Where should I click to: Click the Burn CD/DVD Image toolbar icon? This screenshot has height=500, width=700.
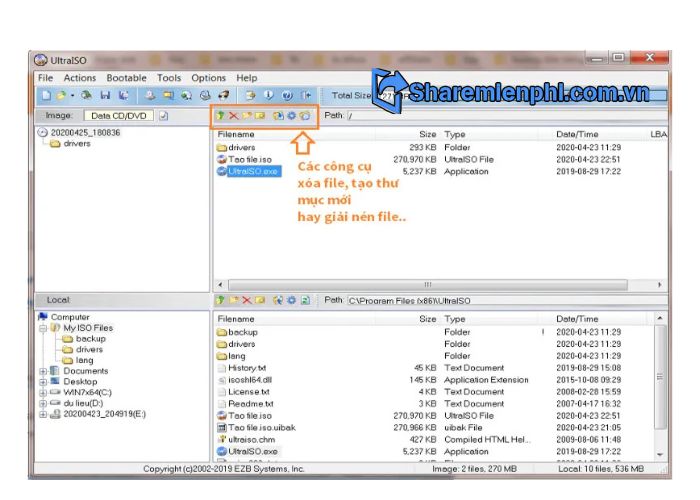click(x=223, y=95)
